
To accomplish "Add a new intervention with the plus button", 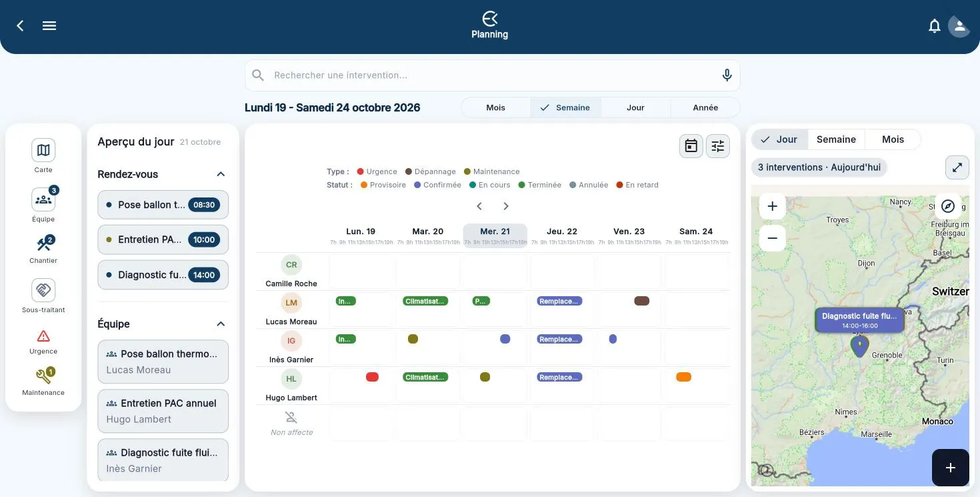I will point(951,468).
